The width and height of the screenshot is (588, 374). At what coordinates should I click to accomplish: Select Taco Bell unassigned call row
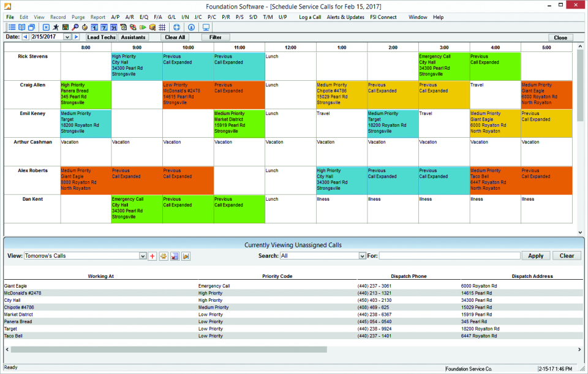293,336
